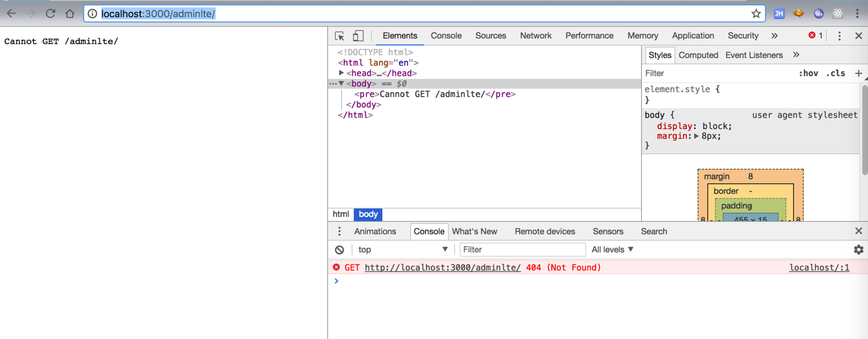
Task: Click the styles pane vertical scrollbar
Action: (865, 129)
